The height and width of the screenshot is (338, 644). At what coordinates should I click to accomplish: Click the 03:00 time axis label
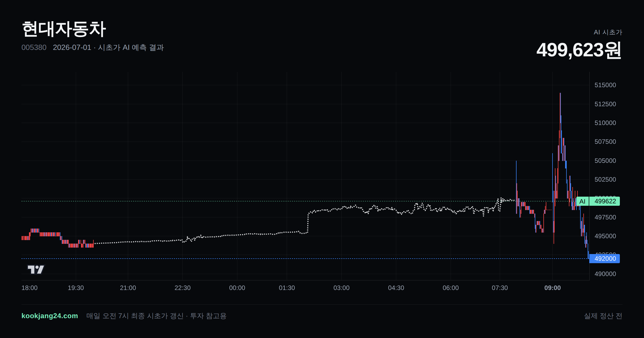tap(341, 288)
